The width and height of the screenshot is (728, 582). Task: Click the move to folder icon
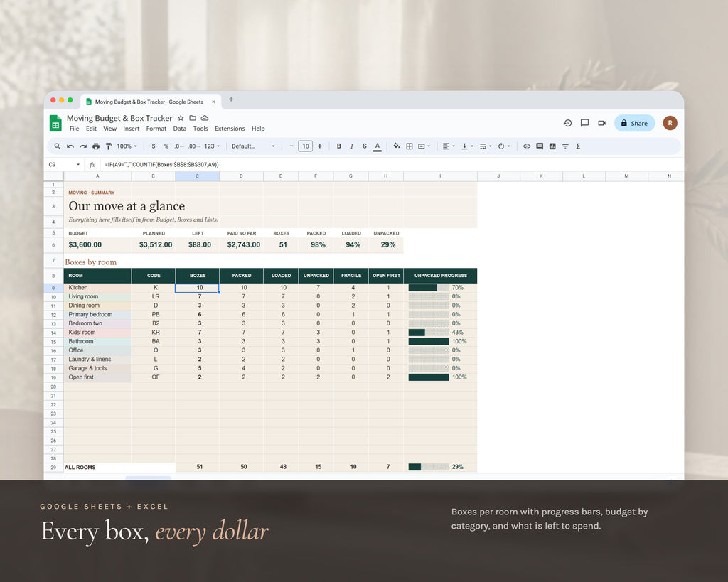193,118
